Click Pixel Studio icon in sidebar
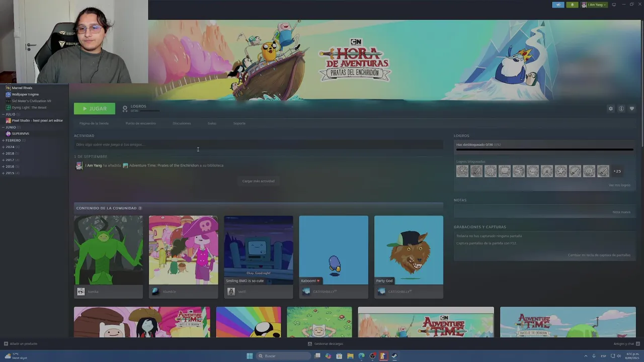Screen dimensions: 644x362 tap(8, 121)
